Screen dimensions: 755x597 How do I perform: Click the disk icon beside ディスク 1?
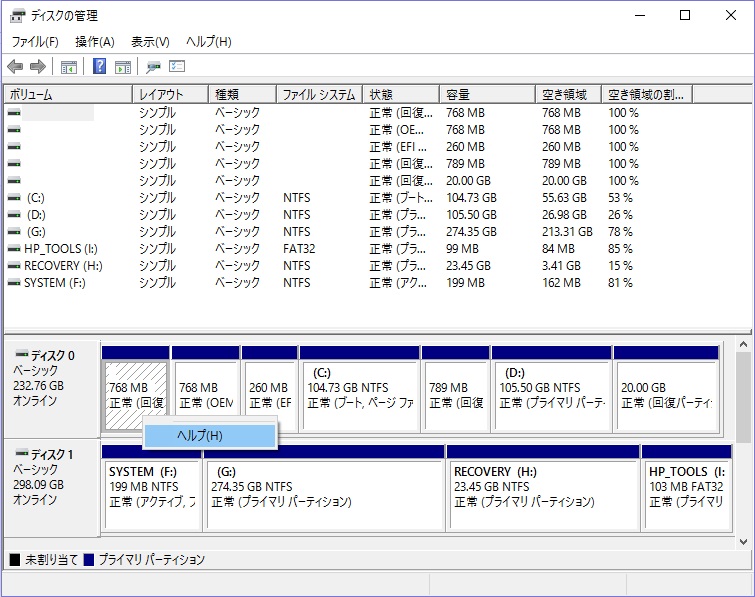coord(22,453)
